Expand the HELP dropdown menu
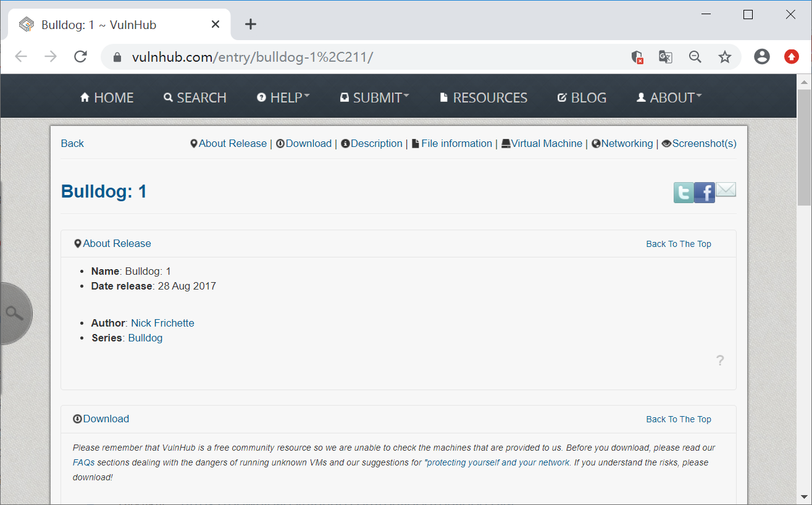The image size is (812, 505). coord(283,98)
